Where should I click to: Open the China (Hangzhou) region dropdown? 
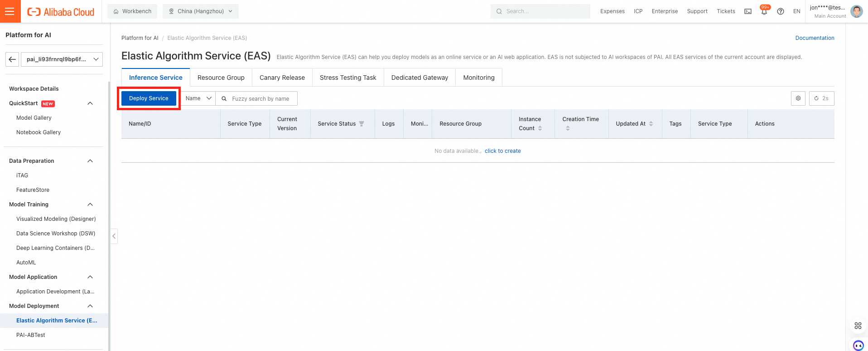point(201,11)
